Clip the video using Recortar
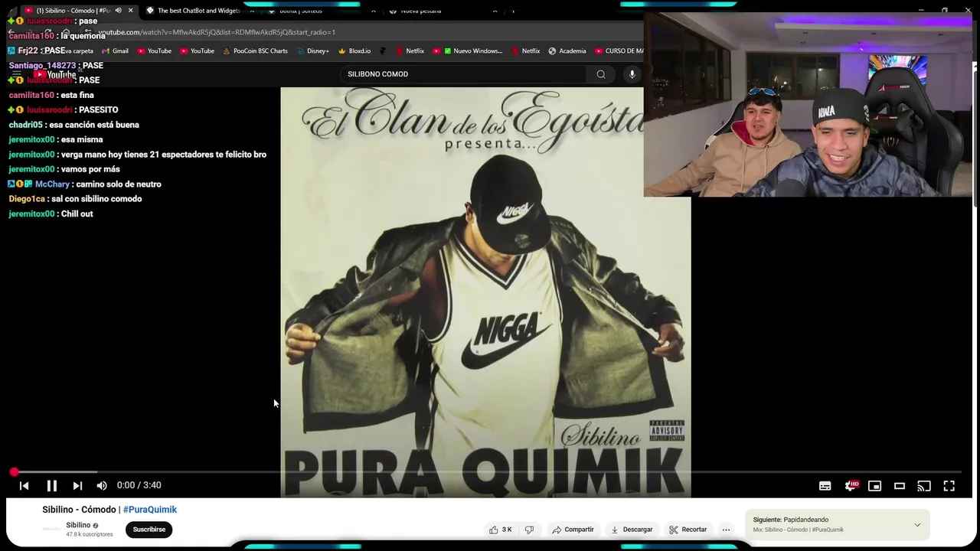This screenshot has height=551, width=980. pos(688,530)
